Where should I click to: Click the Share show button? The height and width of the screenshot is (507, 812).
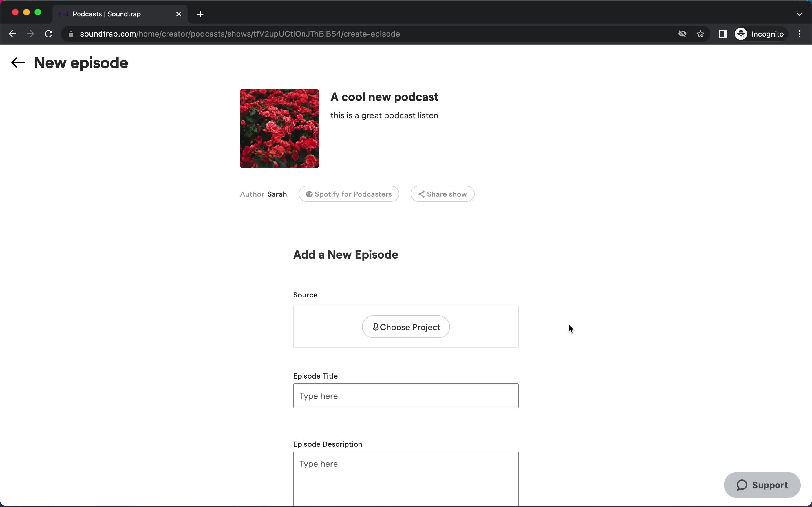tap(442, 194)
